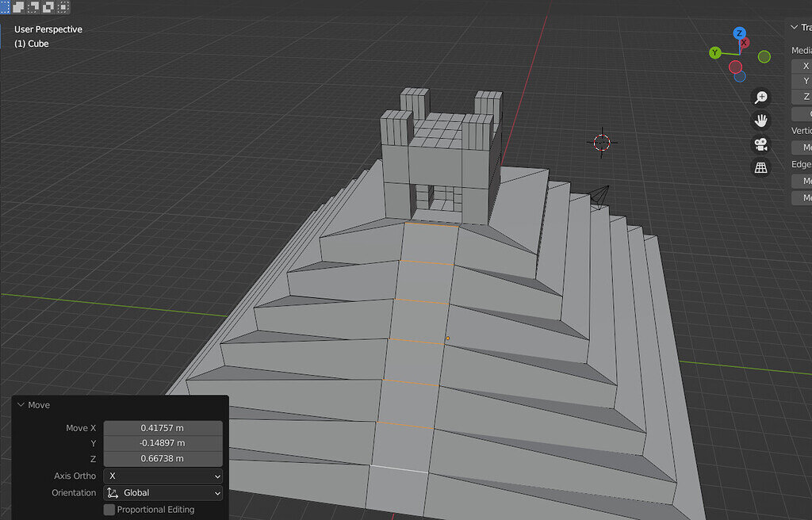
Task: Click the Move X value field
Action: 163,427
